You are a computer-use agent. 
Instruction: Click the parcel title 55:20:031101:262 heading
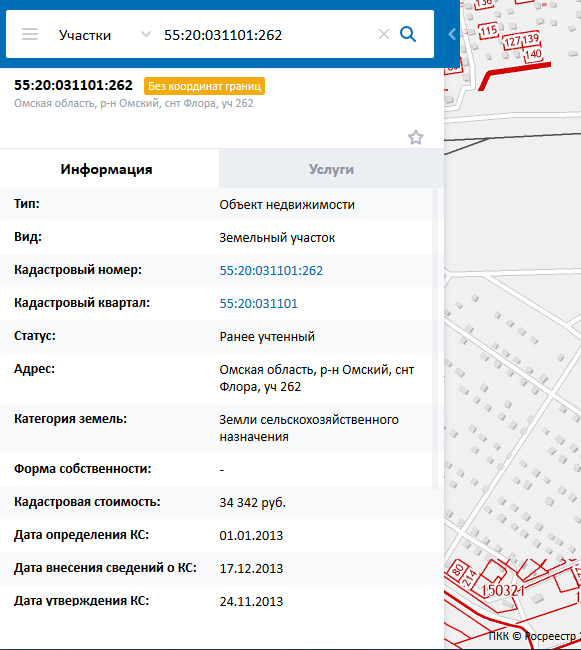click(x=73, y=85)
